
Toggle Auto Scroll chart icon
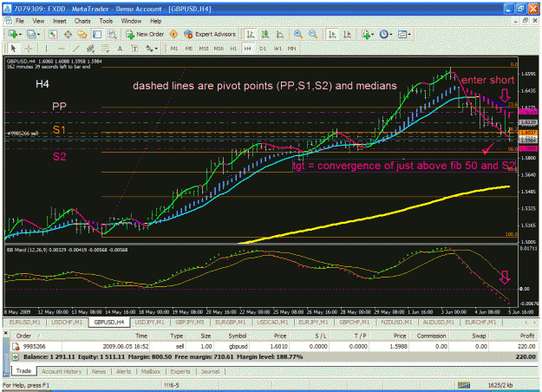click(x=332, y=34)
